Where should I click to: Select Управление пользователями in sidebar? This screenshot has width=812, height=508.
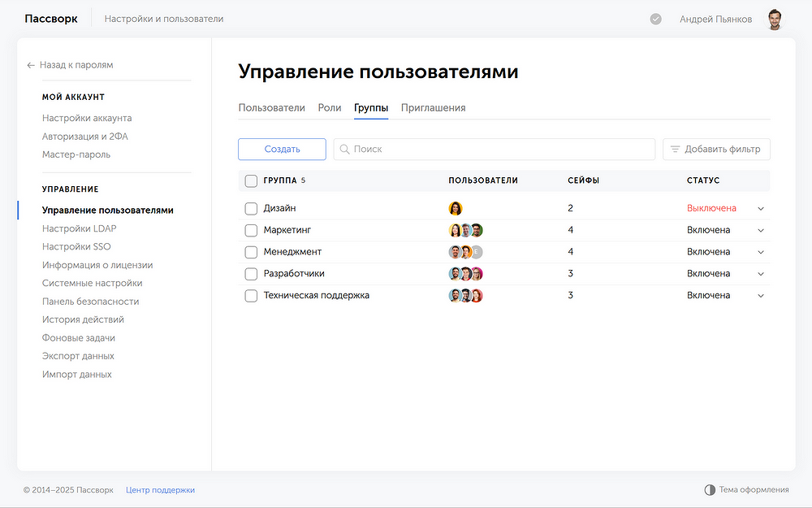108,211
